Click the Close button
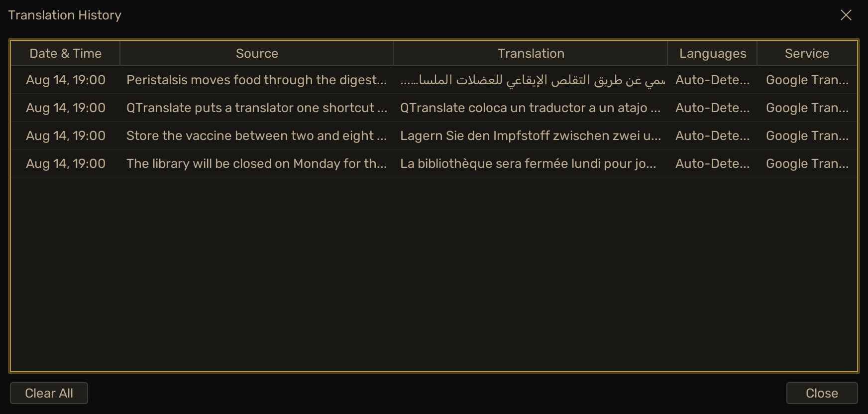 click(822, 393)
